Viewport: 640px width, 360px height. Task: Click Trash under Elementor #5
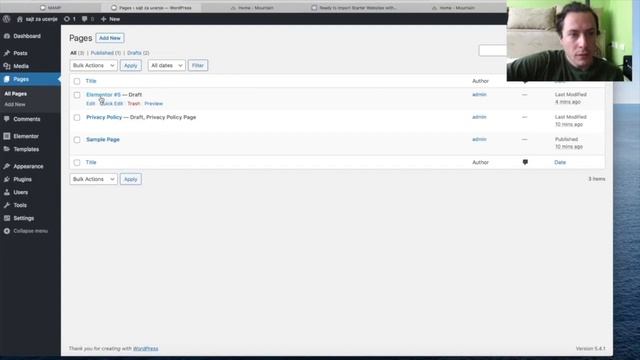pyautogui.click(x=133, y=104)
